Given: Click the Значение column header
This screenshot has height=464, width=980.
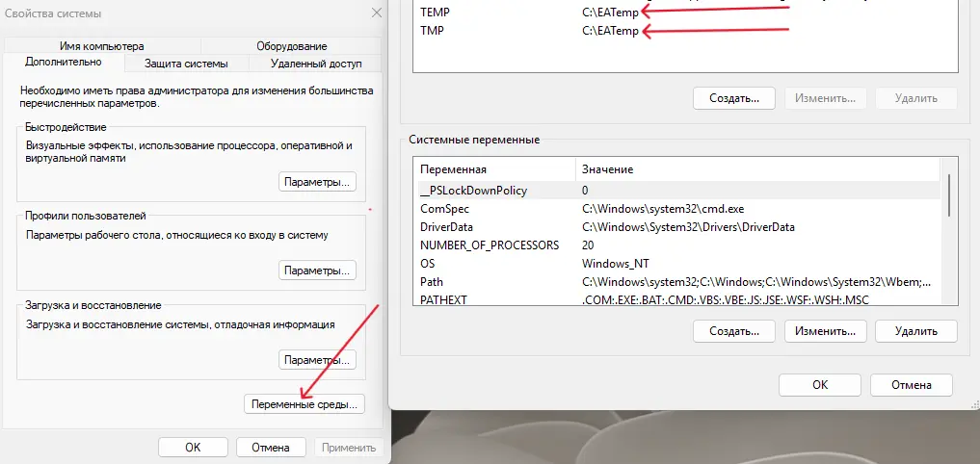Looking at the screenshot, I should click(757, 169).
